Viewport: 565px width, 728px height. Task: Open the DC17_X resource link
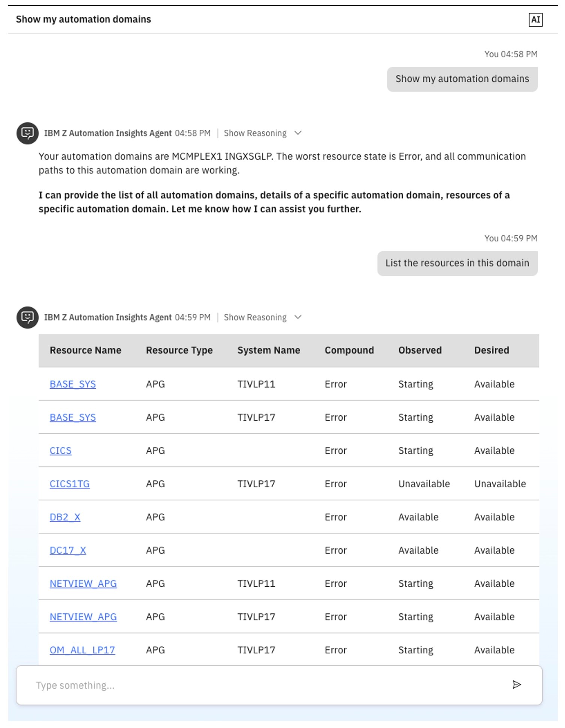tap(68, 550)
